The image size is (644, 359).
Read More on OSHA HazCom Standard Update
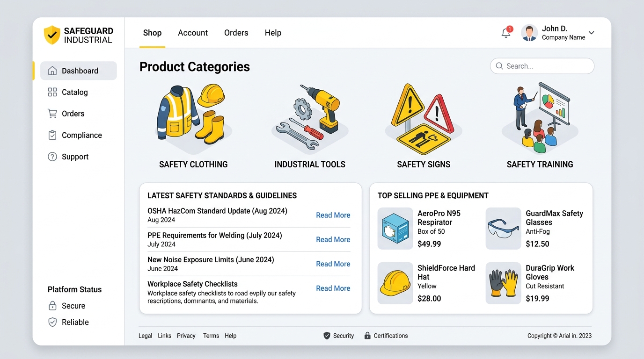coord(333,215)
